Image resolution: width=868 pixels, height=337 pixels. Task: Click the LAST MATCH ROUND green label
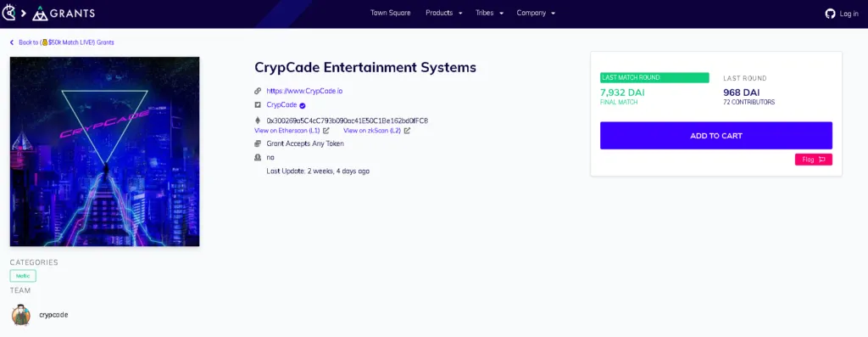pyautogui.click(x=654, y=77)
